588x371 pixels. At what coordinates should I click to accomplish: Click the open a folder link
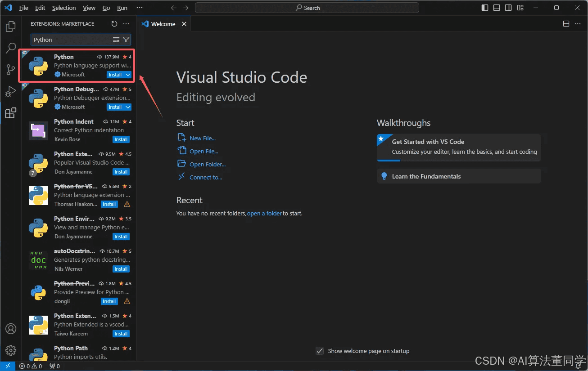tap(264, 213)
